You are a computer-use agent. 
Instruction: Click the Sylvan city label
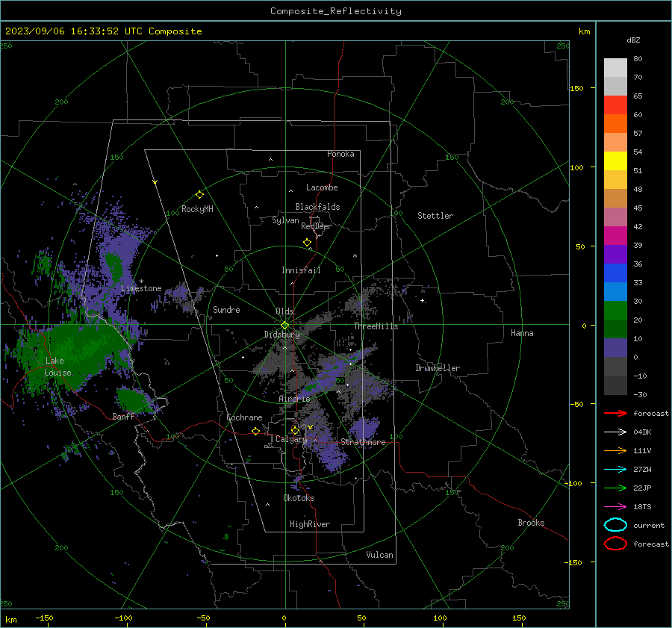coord(285,220)
